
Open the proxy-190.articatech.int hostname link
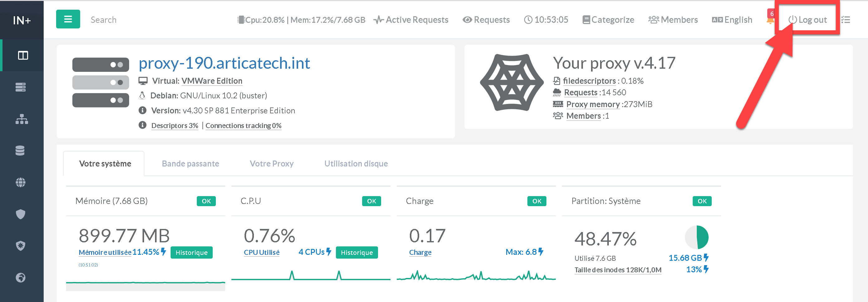click(x=224, y=63)
